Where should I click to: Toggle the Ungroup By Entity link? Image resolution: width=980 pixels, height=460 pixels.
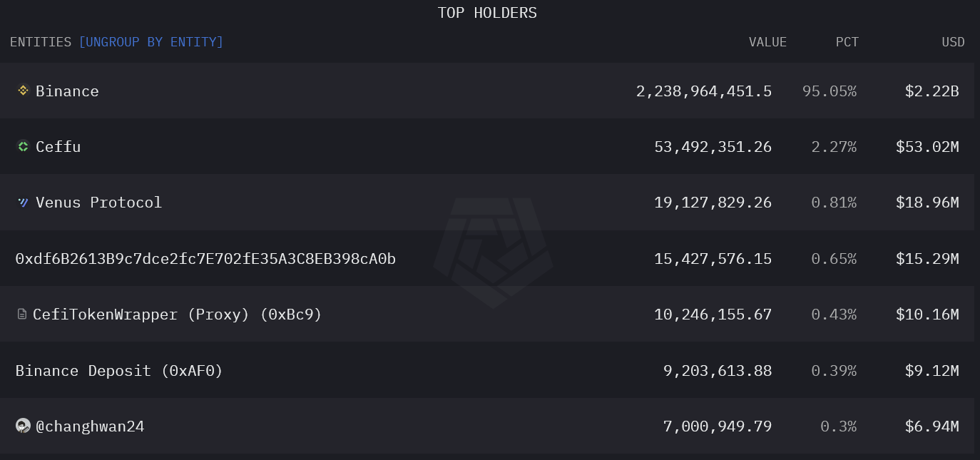pyautogui.click(x=150, y=42)
